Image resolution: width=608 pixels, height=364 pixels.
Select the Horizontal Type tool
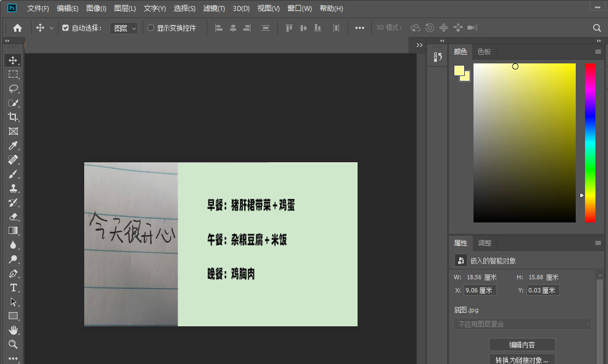(x=13, y=287)
